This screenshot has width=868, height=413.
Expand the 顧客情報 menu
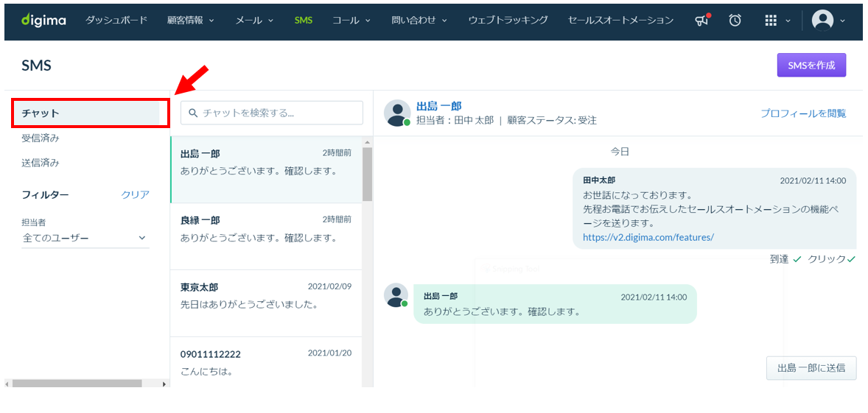tap(191, 21)
